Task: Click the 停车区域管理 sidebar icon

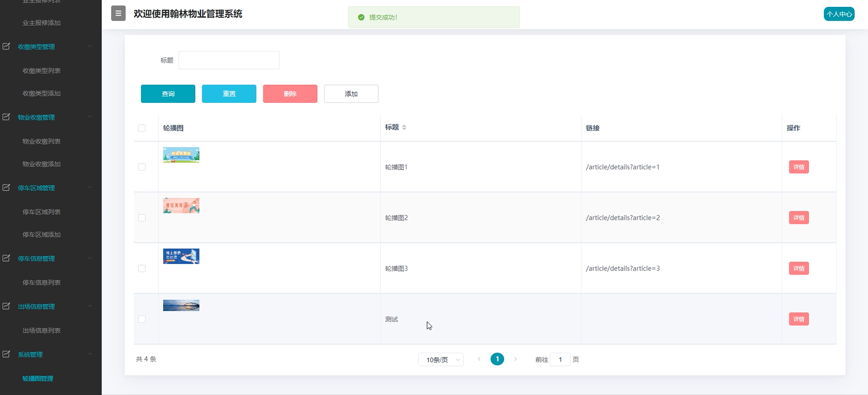Action: click(x=6, y=188)
